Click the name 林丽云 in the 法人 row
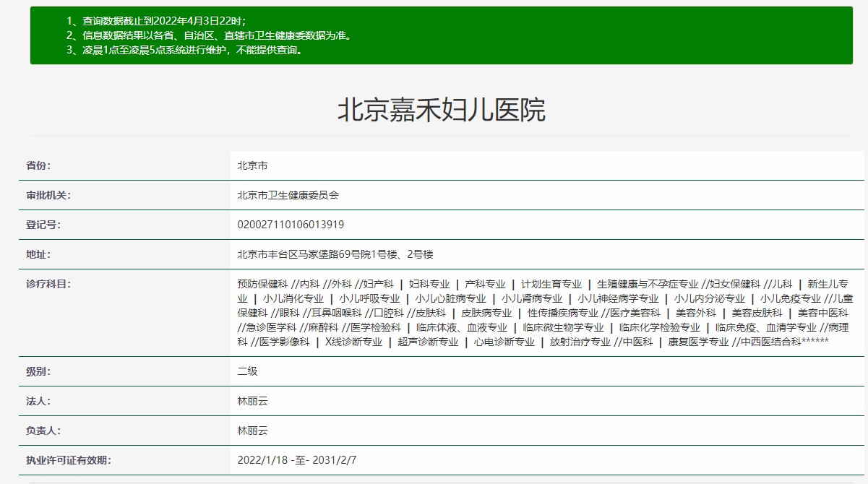Screen dimensions: 868x484 point(252,401)
